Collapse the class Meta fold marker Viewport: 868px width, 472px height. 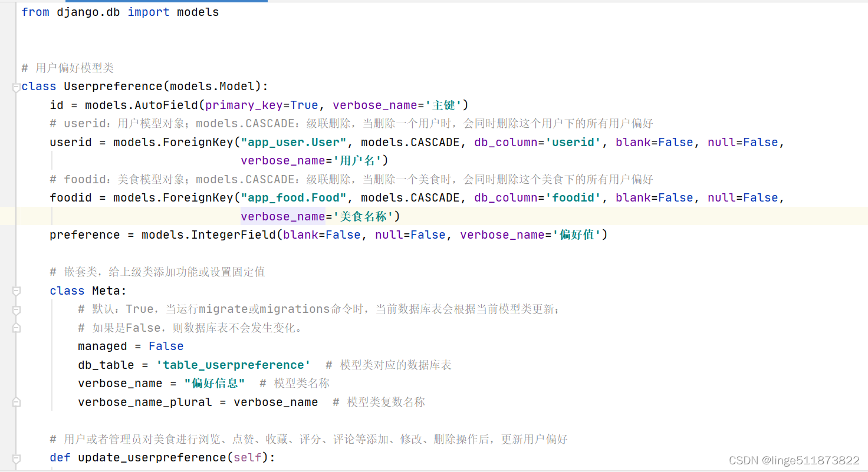(17, 291)
